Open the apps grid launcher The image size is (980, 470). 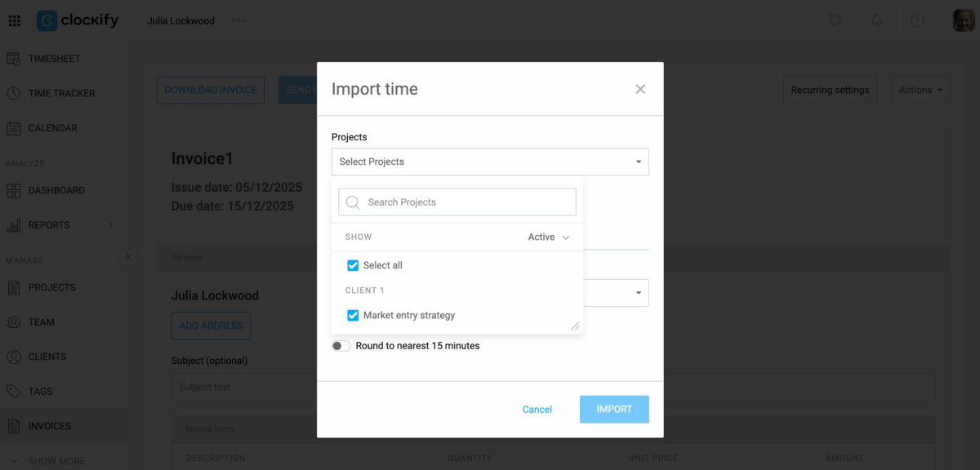(x=14, y=20)
